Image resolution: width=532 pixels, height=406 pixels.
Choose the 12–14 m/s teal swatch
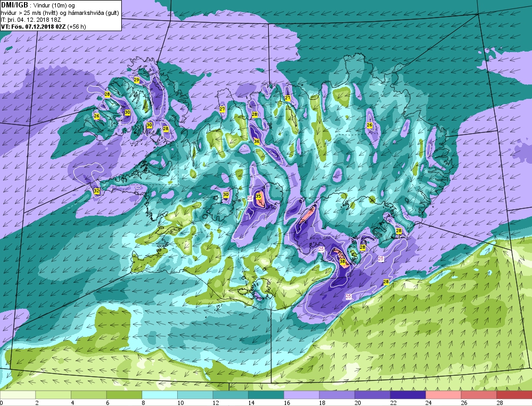click(230, 395)
